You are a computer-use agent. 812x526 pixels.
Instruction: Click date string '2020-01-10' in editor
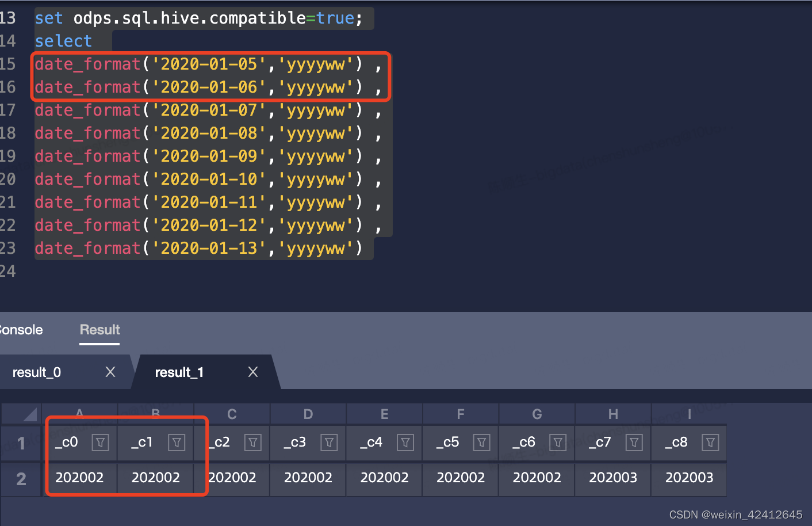click(x=209, y=180)
